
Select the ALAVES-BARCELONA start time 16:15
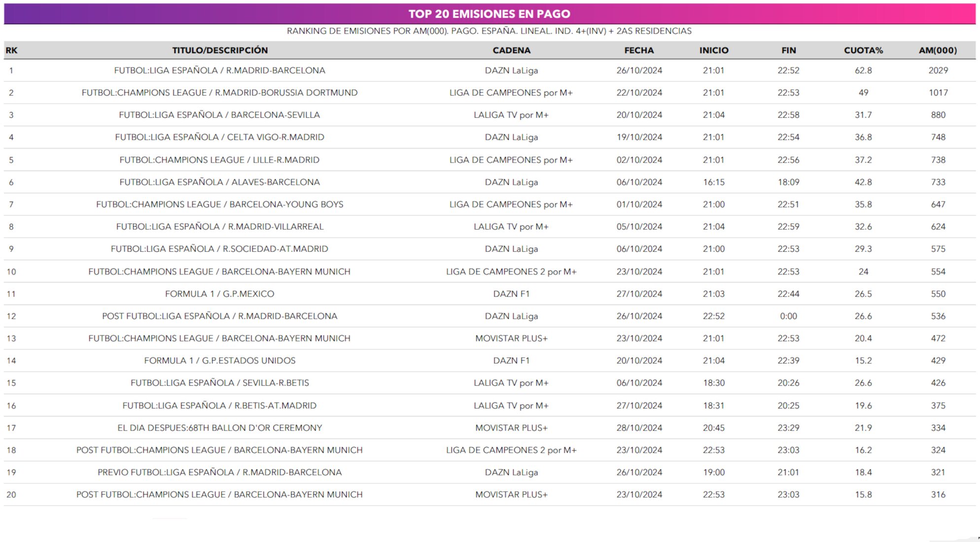click(x=713, y=182)
